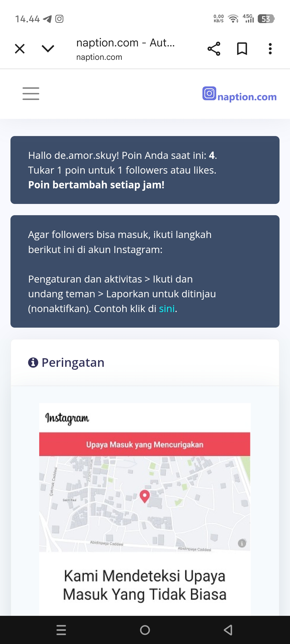Screen dimensions: 290x644
Task: Click the naption.com logo
Action: point(247,97)
